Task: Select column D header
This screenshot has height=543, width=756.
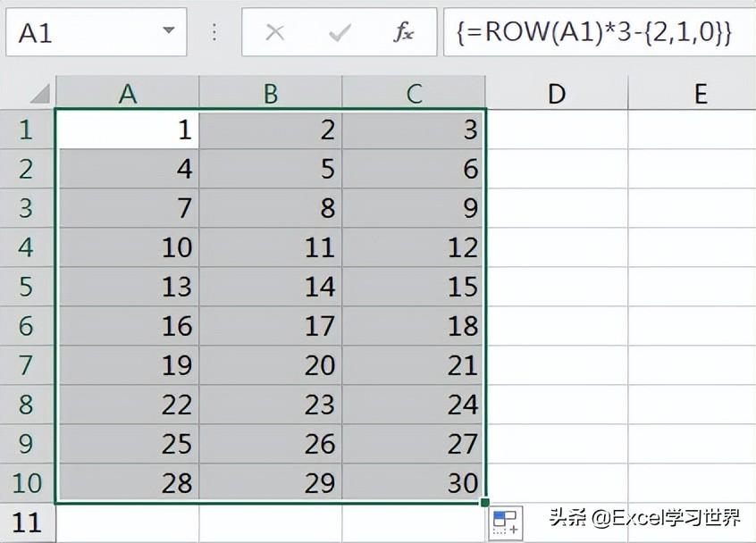Action: [557, 93]
